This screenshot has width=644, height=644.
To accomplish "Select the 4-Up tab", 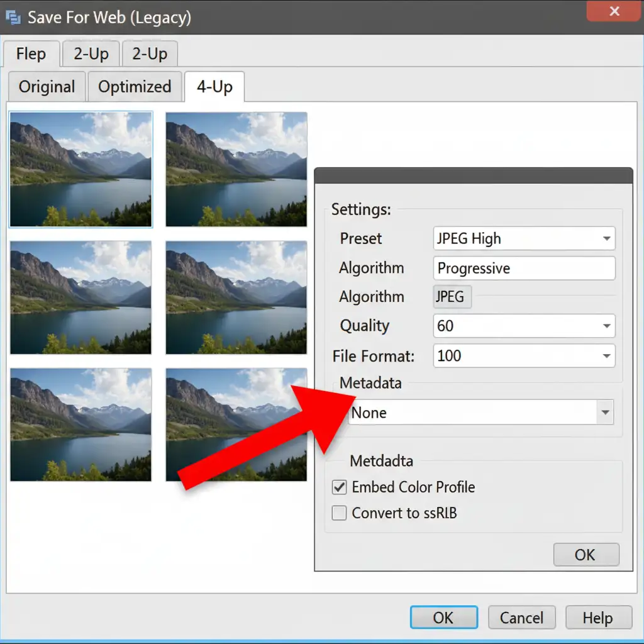I will (214, 87).
